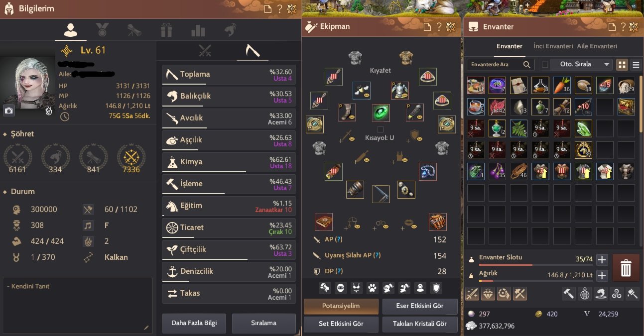644x336 pixels.
Task: Open the combat crossed swords tab
Action: [x=205, y=51]
